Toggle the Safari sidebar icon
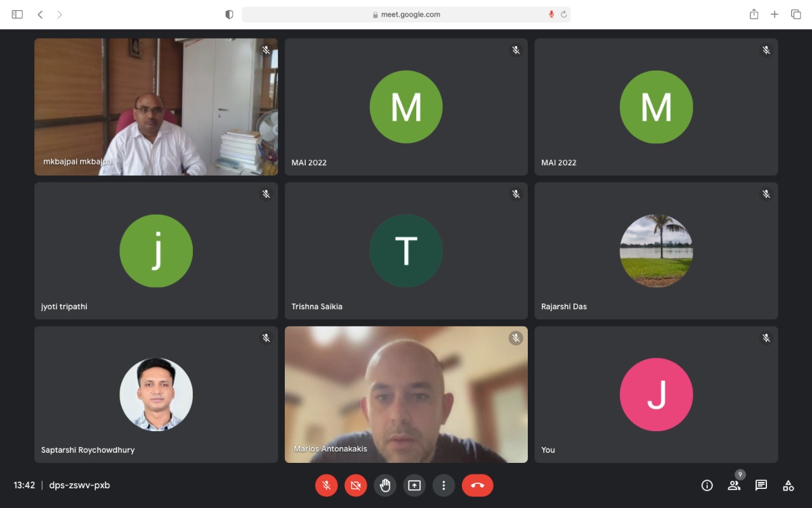 coord(17,14)
